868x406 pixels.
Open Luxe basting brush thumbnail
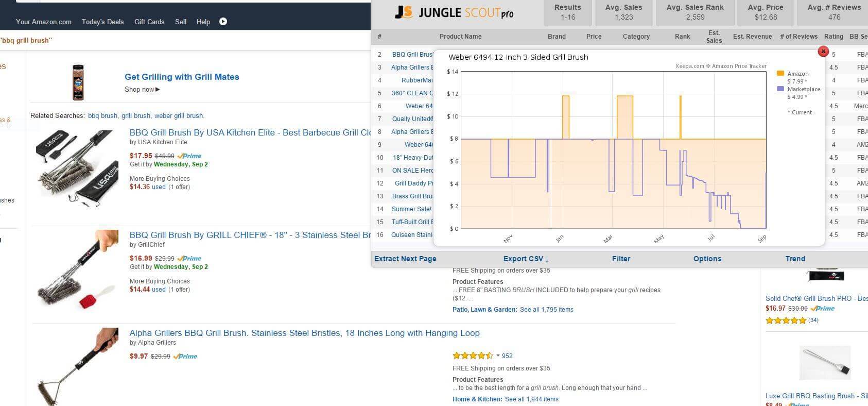pos(825,363)
